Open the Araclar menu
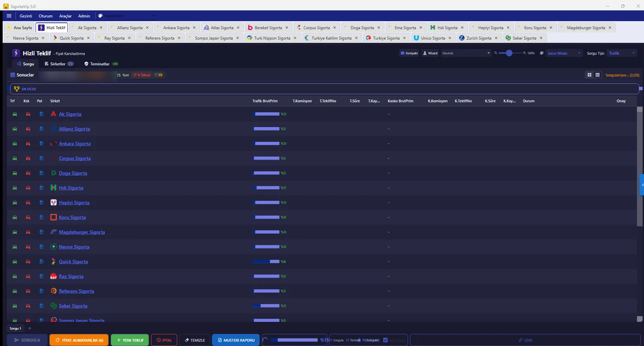Viewport: 644px width, 346px height. 65,16
